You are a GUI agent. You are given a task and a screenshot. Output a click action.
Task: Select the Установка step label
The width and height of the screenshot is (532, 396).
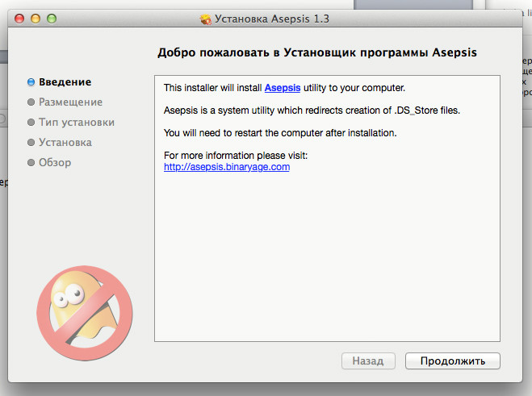[x=65, y=143]
